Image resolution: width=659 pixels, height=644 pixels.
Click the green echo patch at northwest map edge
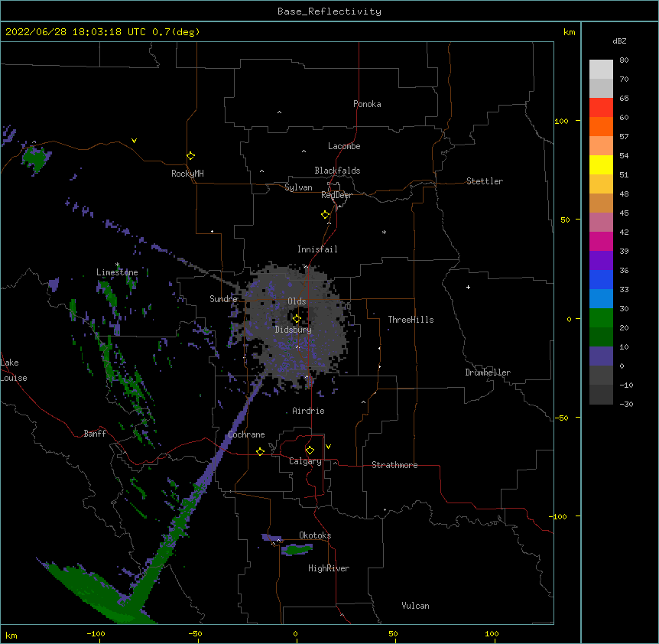37,159
